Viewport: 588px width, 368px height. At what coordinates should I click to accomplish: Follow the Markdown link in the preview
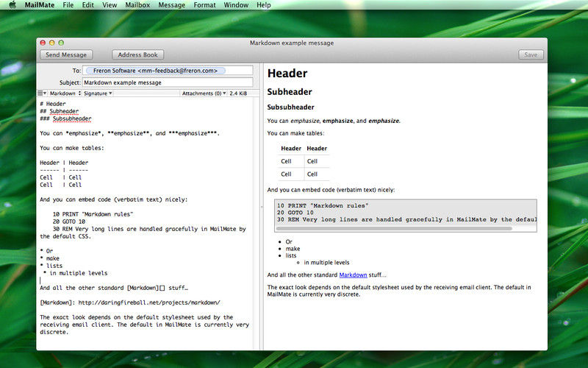tap(353, 275)
